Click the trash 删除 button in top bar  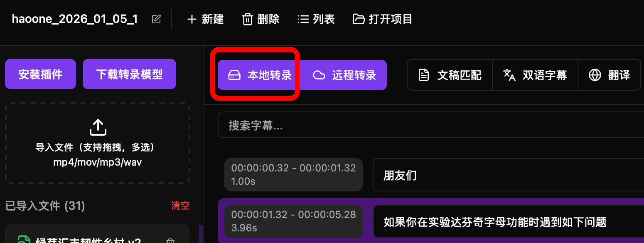click(x=261, y=19)
